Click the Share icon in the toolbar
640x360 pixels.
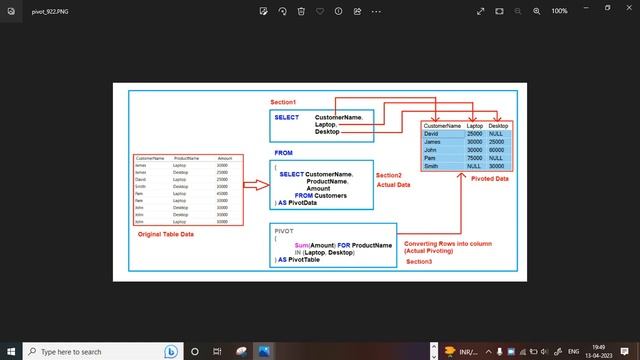(357, 11)
